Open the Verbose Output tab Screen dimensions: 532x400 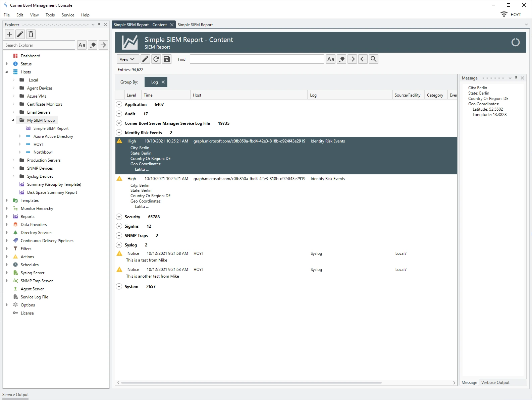pos(495,383)
